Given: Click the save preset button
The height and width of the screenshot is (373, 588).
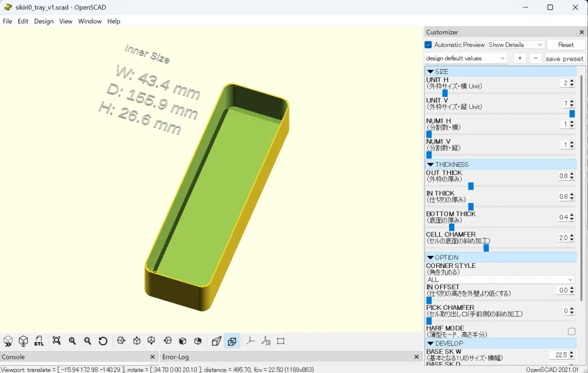Looking at the screenshot, I should tap(564, 59).
